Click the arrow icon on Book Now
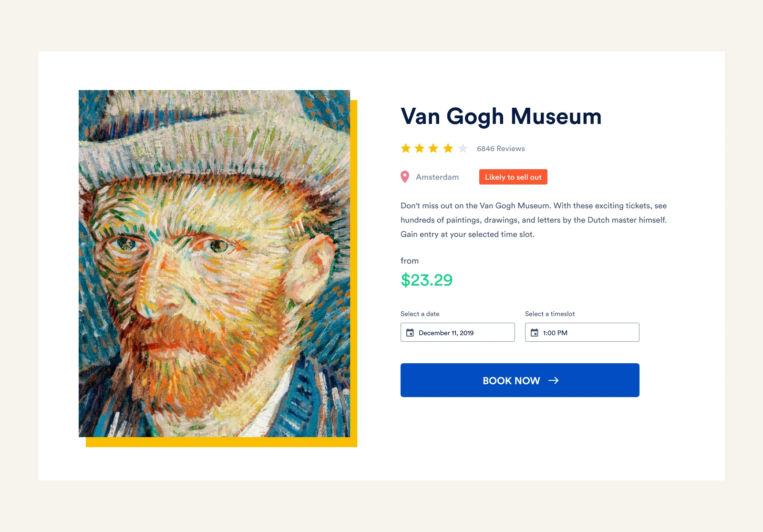The width and height of the screenshot is (763, 532). (x=553, y=380)
